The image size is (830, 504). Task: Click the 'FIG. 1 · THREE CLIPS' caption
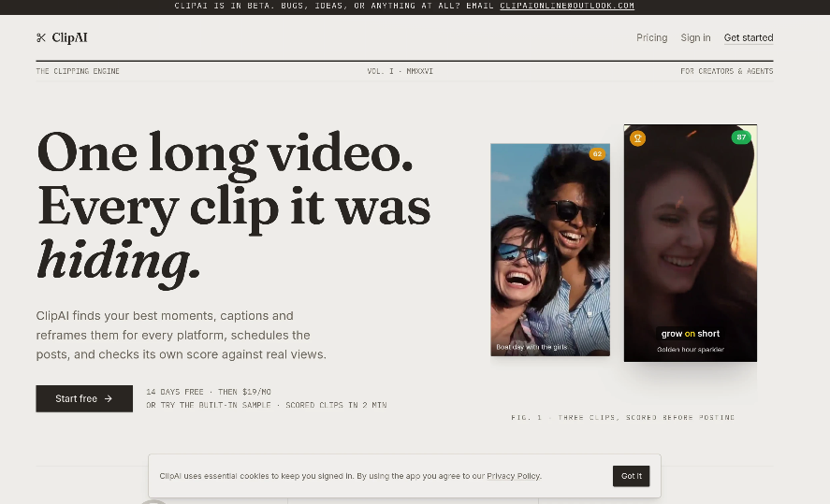pyautogui.click(x=623, y=417)
